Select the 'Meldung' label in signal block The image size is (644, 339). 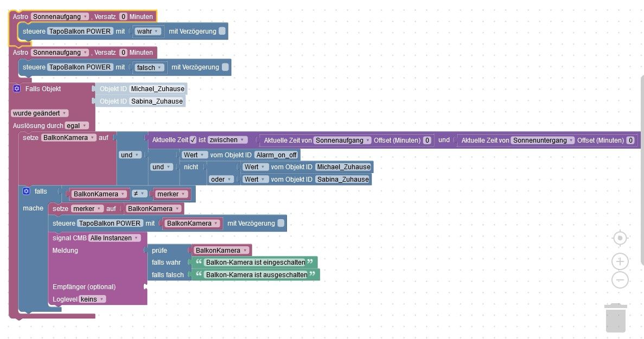coord(65,251)
